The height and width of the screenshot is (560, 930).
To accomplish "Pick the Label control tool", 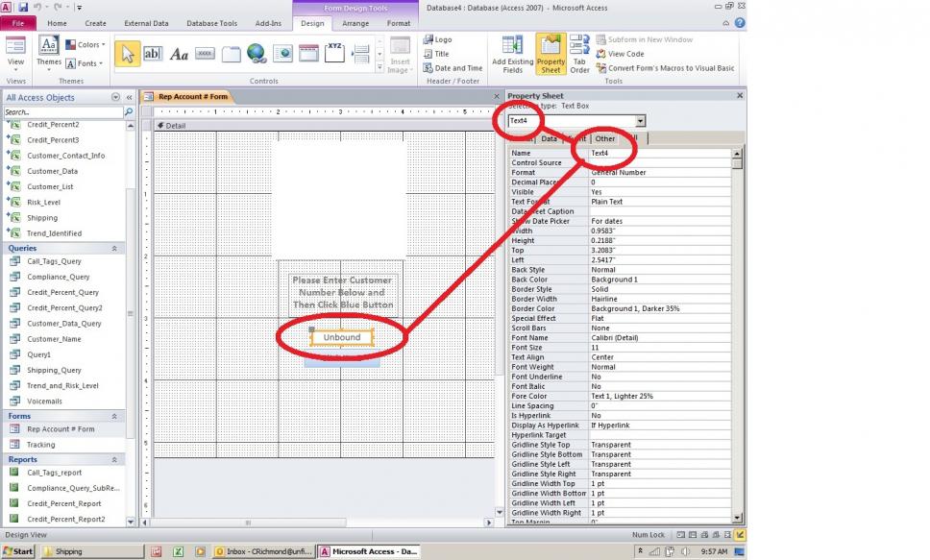I will tap(179, 54).
